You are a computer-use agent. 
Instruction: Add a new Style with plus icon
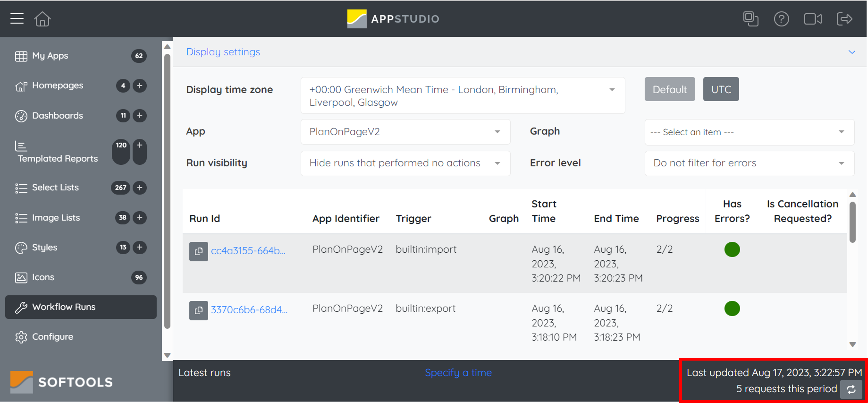tap(139, 247)
